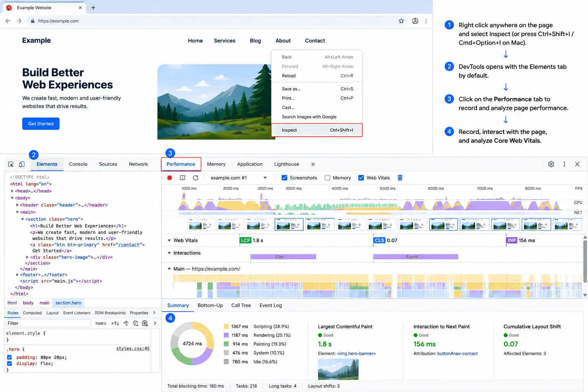
Task: Select the section.hero breadcrumb
Action: (68, 303)
